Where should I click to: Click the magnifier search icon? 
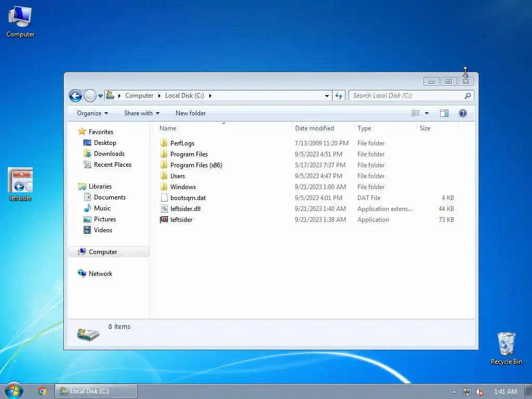tap(468, 96)
